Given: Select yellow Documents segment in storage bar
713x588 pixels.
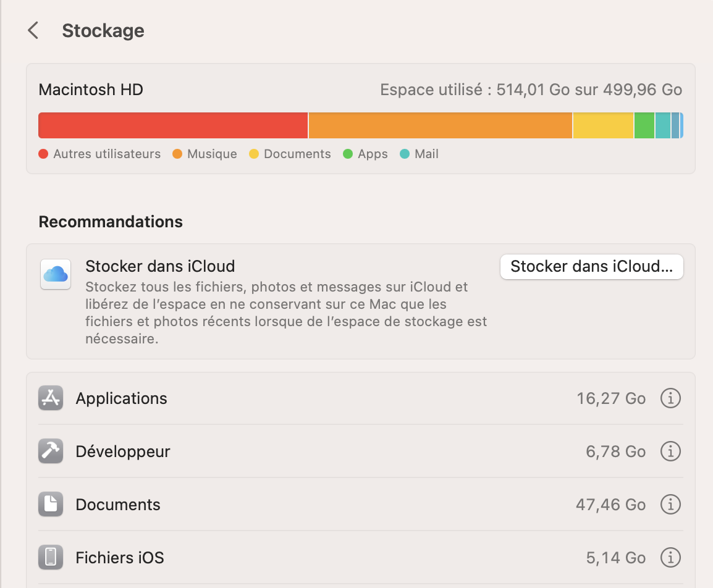Looking at the screenshot, I should click(x=603, y=125).
